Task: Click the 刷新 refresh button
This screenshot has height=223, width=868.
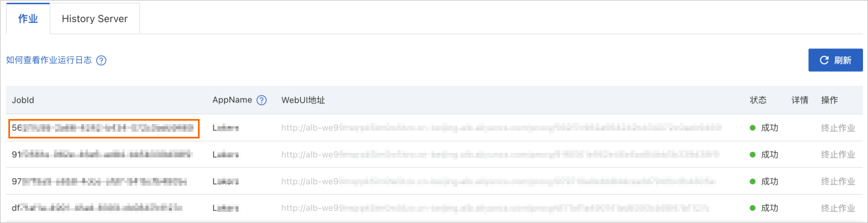Action: pyautogui.click(x=836, y=60)
